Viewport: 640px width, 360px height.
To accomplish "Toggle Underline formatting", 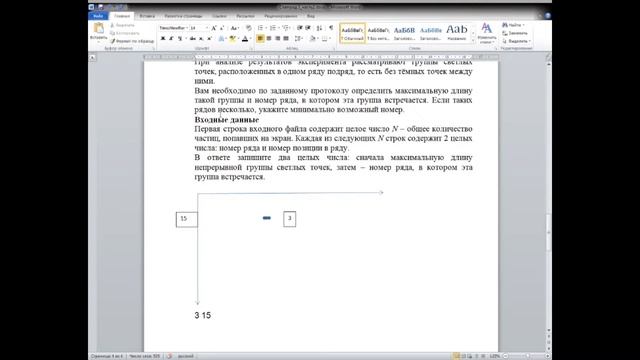I will tap(180, 39).
